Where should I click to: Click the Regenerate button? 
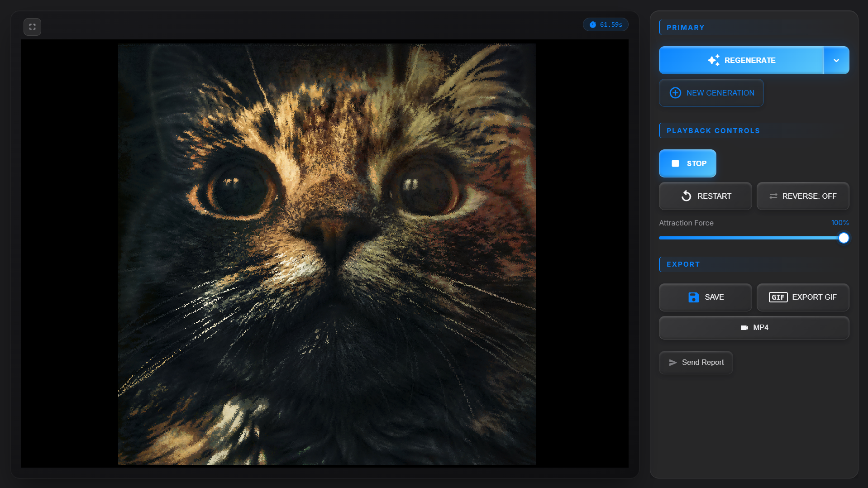click(x=741, y=60)
